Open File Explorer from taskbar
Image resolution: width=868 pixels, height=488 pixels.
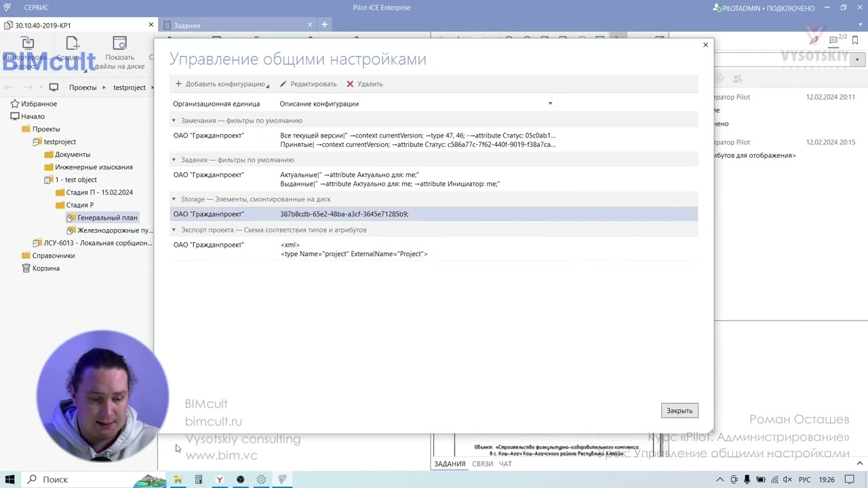click(x=178, y=479)
